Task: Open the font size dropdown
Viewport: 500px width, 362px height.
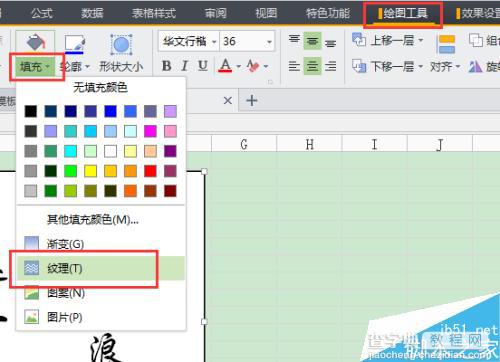Action: [x=269, y=42]
